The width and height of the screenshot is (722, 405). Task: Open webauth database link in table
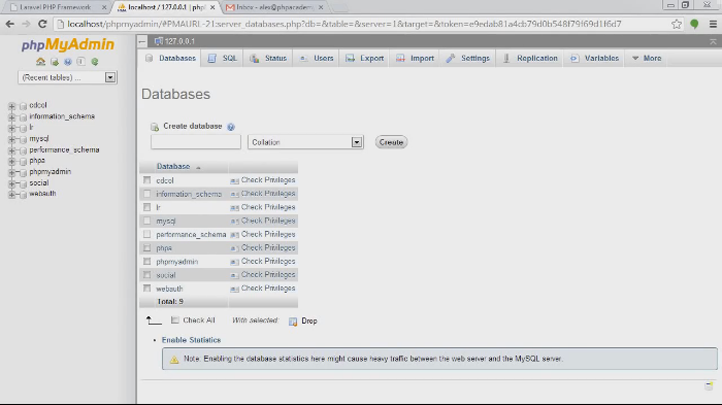(169, 289)
